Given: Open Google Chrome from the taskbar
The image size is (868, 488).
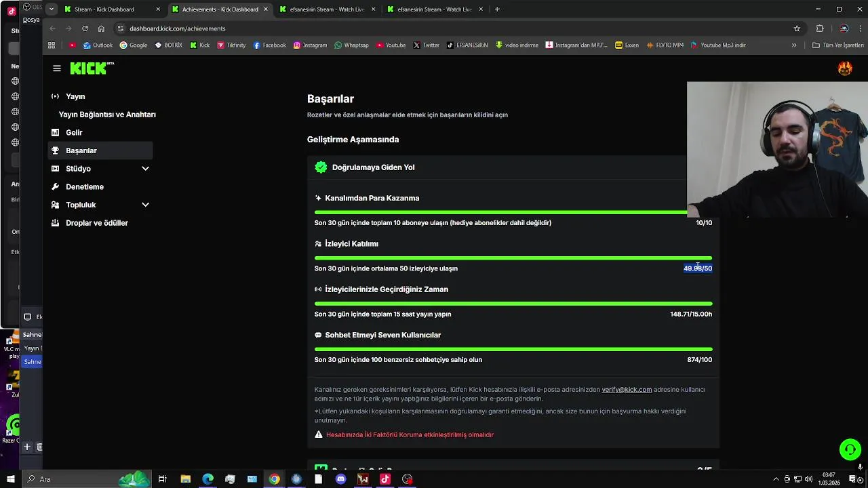Looking at the screenshot, I should click(x=274, y=479).
